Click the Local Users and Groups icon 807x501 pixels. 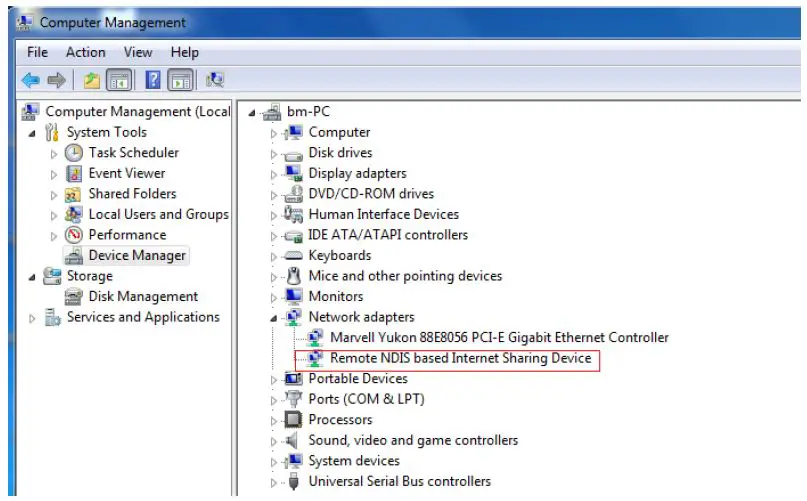[x=74, y=215]
